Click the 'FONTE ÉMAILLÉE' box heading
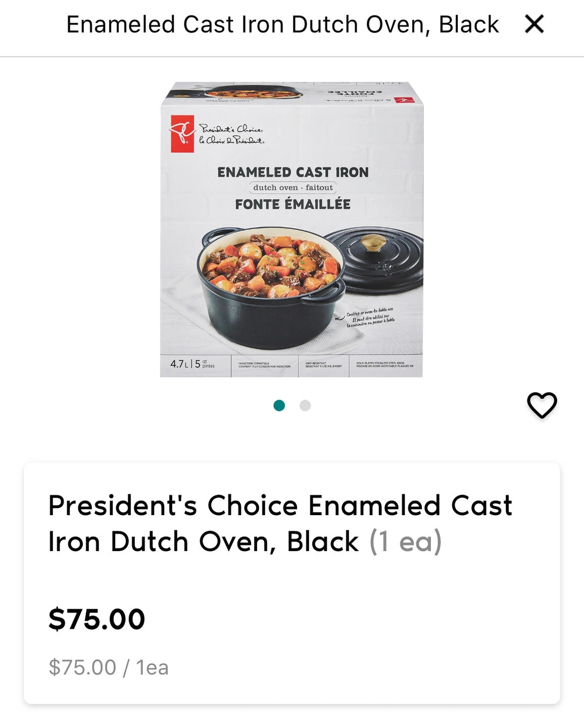584x728 pixels. 293,204
